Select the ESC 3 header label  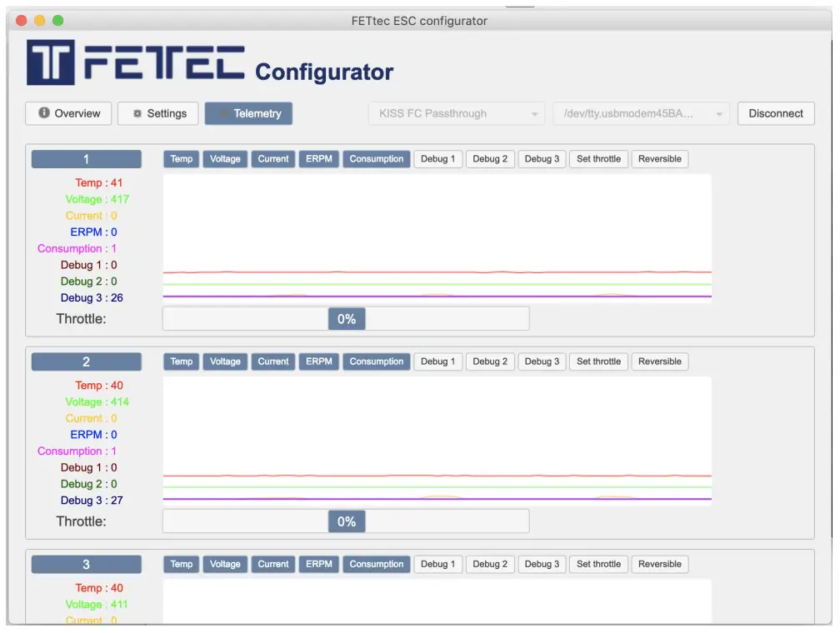click(87, 564)
